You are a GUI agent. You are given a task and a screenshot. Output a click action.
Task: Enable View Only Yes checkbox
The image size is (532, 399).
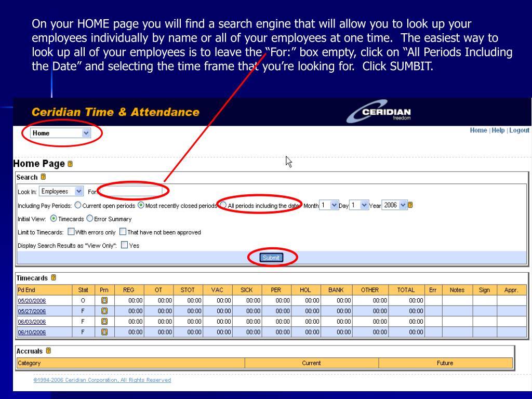pos(125,245)
